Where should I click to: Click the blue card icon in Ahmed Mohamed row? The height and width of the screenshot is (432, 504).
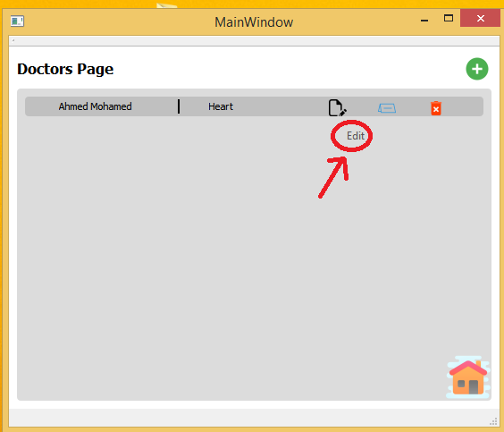(x=387, y=108)
